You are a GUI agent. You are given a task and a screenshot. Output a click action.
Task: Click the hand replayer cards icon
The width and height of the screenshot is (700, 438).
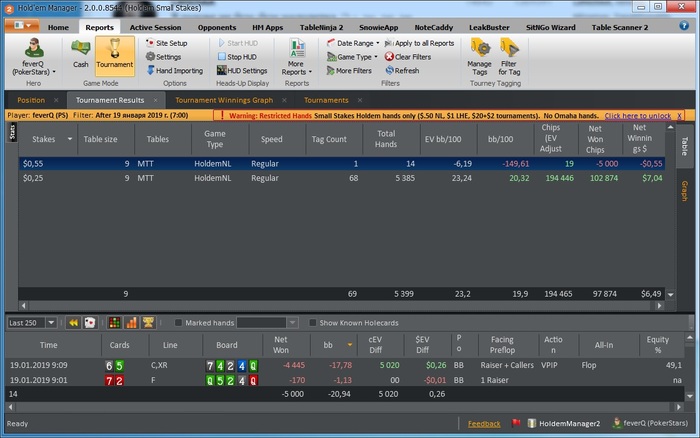90,322
